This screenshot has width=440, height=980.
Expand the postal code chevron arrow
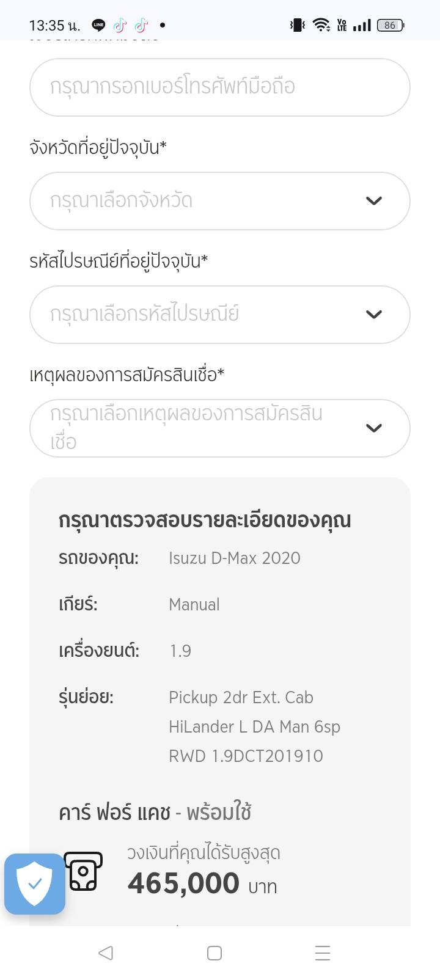tap(373, 315)
